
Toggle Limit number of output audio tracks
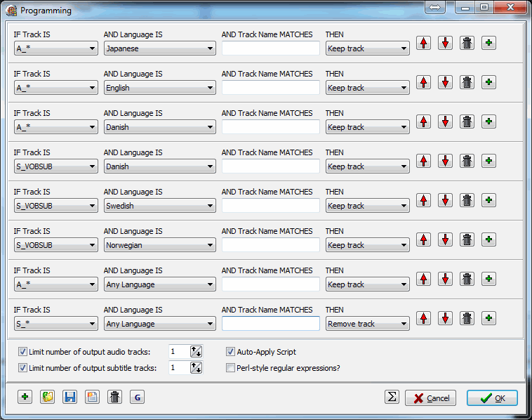point(22,352)
